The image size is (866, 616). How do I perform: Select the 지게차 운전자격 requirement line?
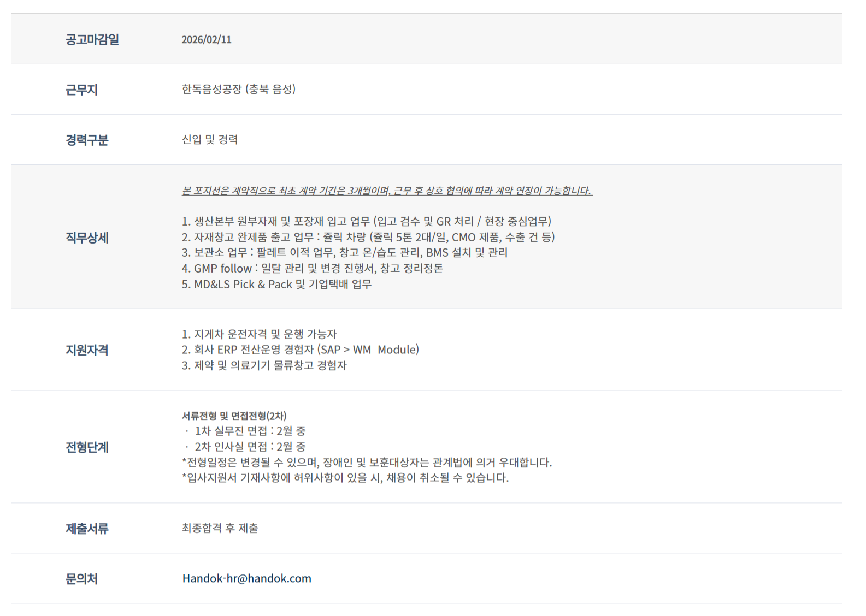259,334
